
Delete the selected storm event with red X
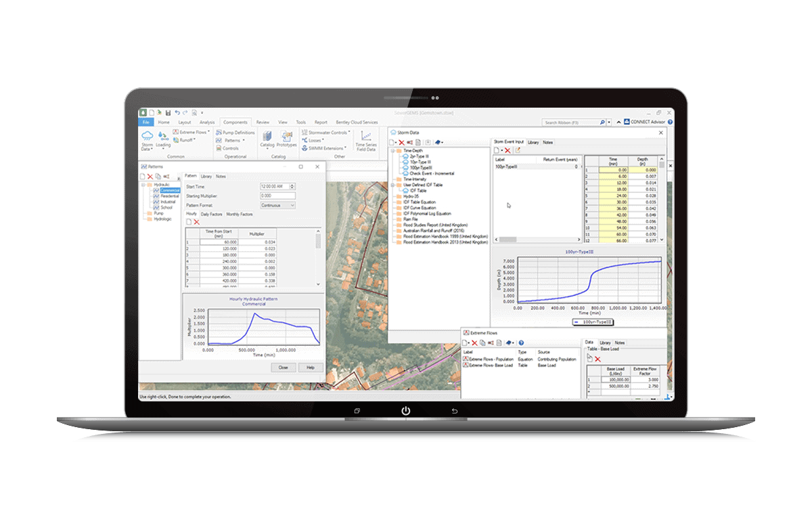[507, 150]
